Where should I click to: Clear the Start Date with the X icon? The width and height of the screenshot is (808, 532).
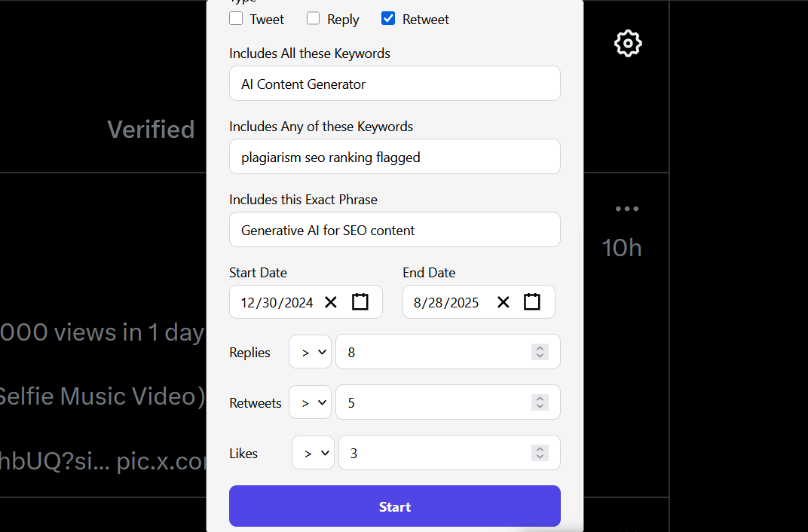click(330, 301)
